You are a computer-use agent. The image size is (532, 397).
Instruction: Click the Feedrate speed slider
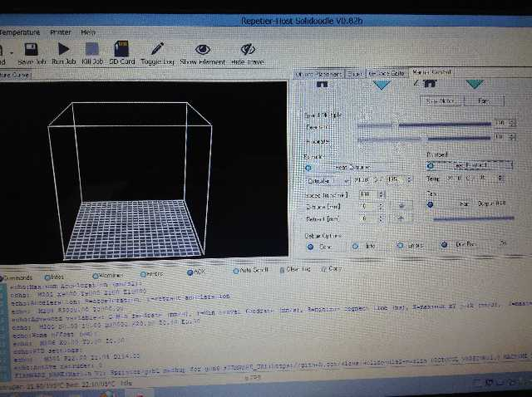point(422,124)
